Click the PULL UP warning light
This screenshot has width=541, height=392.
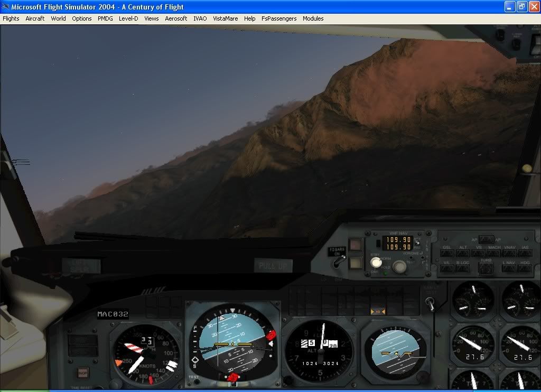[x=273, y=266]
